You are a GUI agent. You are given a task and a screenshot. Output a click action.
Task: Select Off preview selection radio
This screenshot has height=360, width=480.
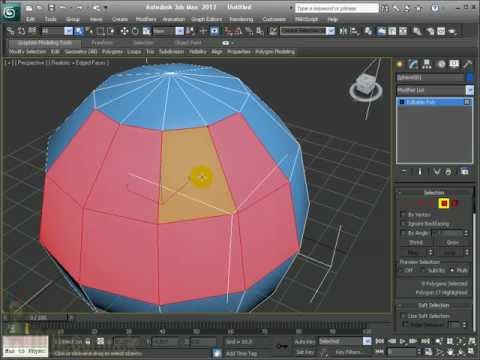click(402, 270)
